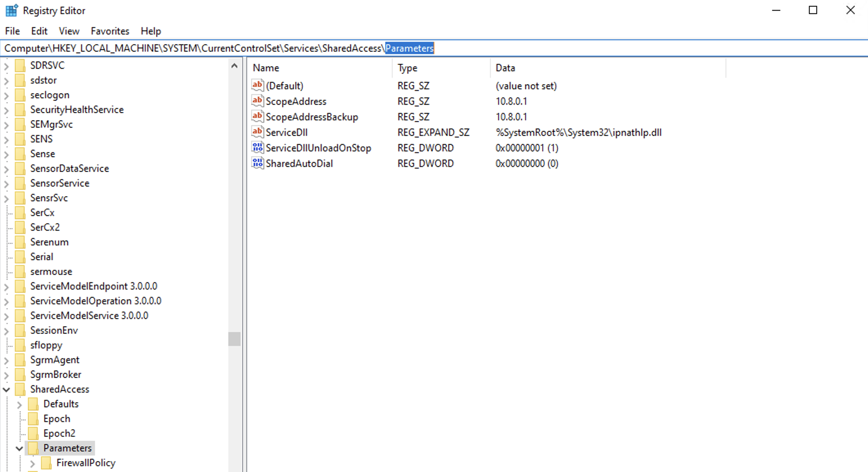Image resolution: width=868 pixels, height=472 pixels.
Task: Click the Epoch folder icon
Action: (x=33, y=419)
